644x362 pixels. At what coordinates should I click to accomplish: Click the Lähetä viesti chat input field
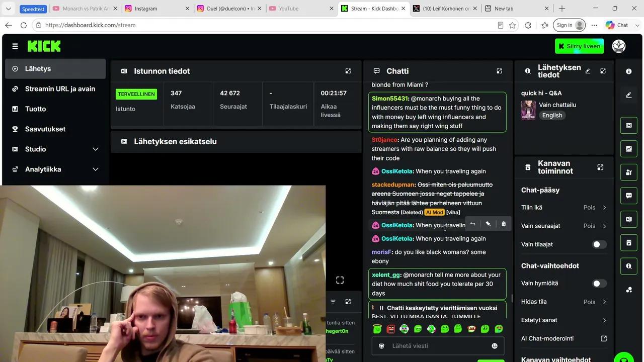[438, 346]
